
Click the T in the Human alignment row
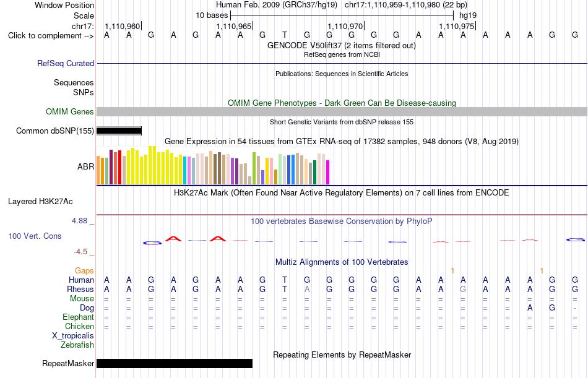[285, 280]
